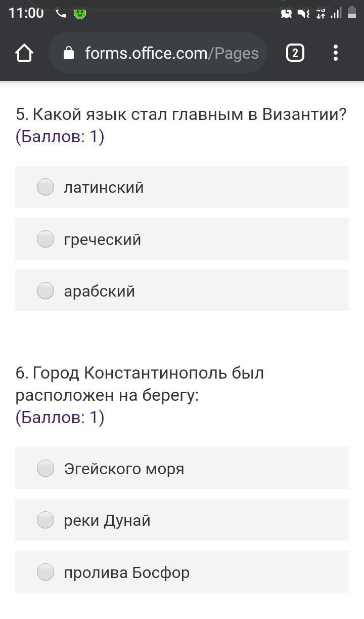364x619 pixels.
Task: Open the three-dot browser menu
Action: 336,53
